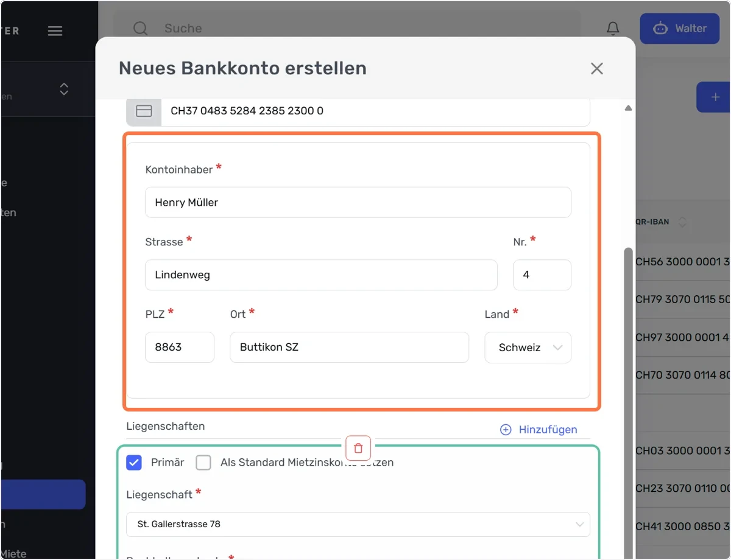The width and height of the screenshot is (731, 560).
Task: Click the Nr. field containing 4
Action: click(x=542, y=275)
